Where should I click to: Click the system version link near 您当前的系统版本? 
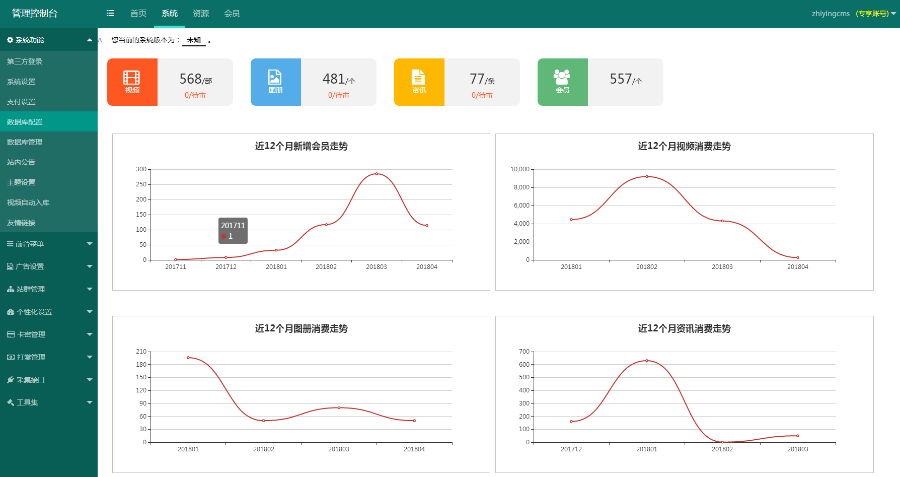click(194, 40)
